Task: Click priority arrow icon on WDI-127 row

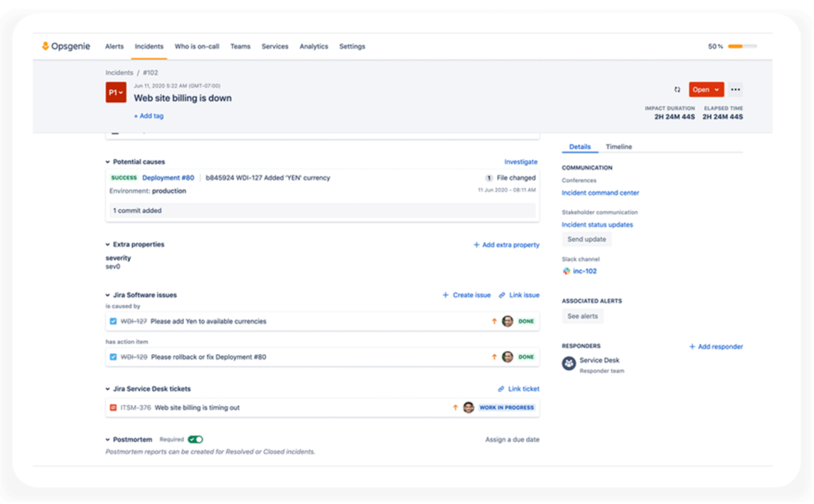Action: tap(494, 321)
